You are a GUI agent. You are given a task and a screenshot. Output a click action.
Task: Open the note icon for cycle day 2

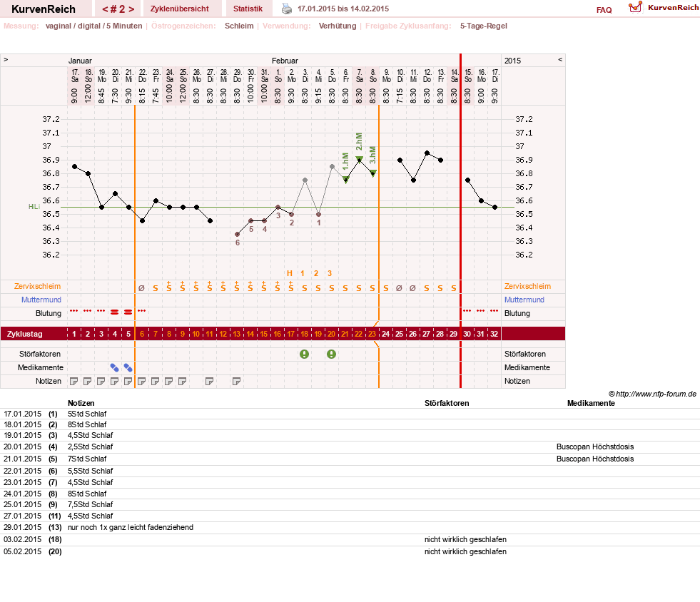coord(88,381)
